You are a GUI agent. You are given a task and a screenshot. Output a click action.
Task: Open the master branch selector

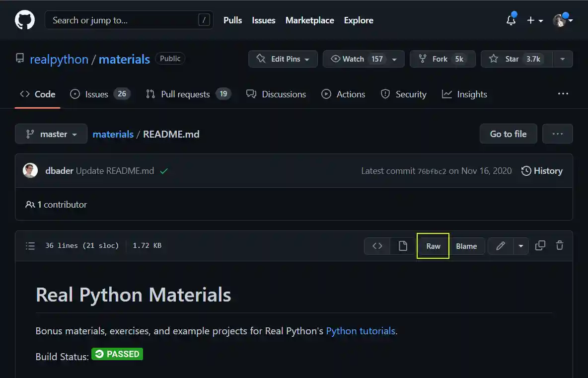(51, 134)
